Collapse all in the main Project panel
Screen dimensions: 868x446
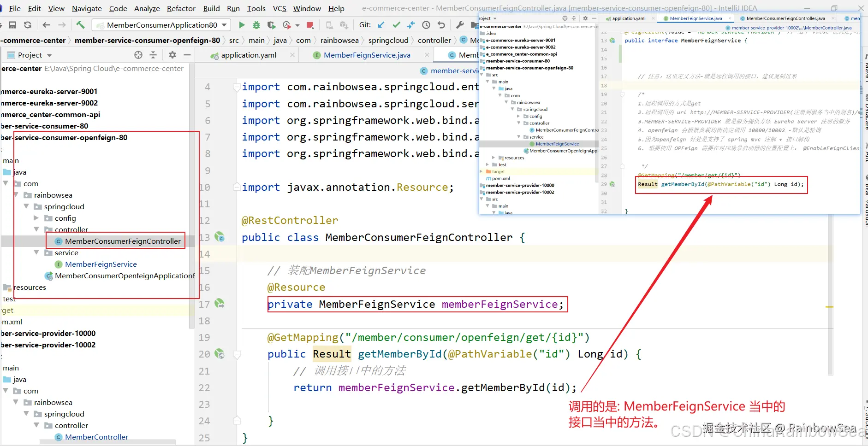154,55
